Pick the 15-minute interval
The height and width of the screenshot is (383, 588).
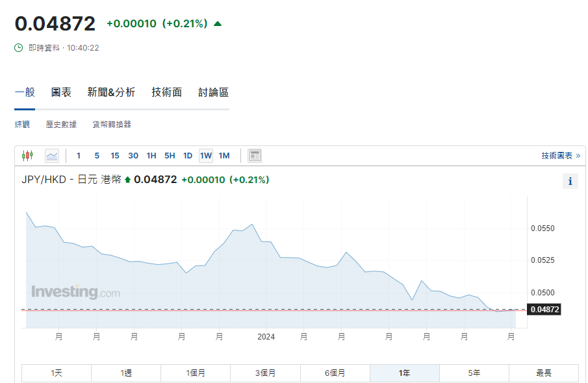point(115,155)
